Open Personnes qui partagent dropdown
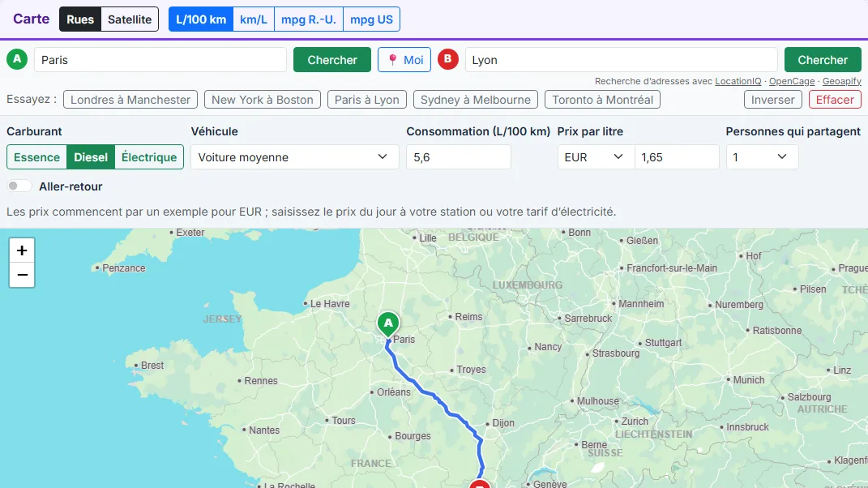The image size is (868, 488). (x=762, y=157)
